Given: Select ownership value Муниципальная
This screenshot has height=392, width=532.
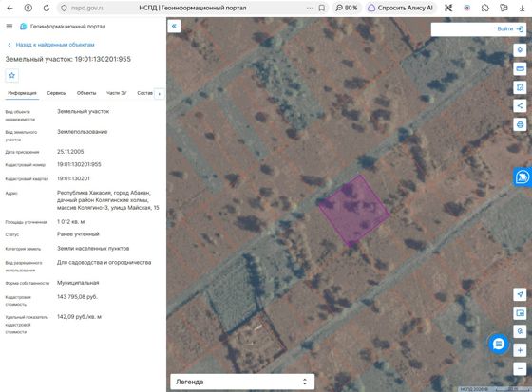Looking at the screenshot, I should point(78,283).
